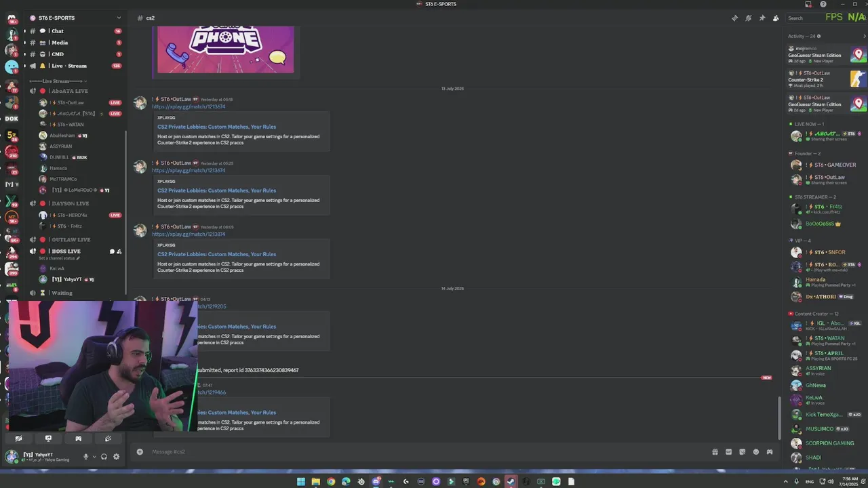Open microphone input options arrow
The height and width of the screenshot is (488, 868).
(x=94, y=457)
